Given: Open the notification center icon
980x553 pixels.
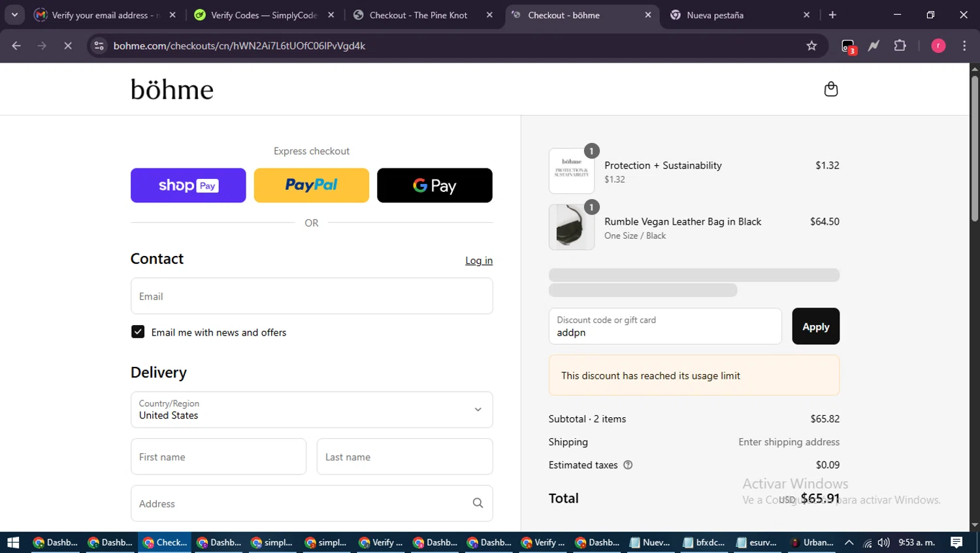Looking at the screenshot, I should coord(956,543).
